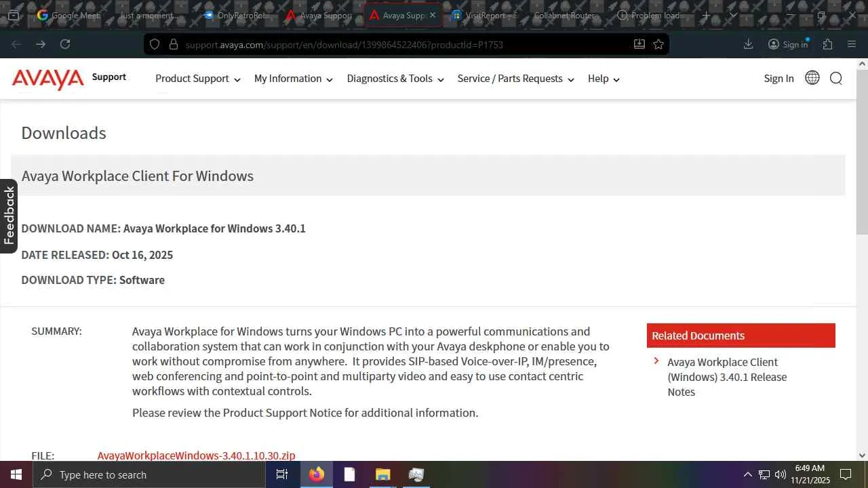Click the volume speaker tray icon

[x=780, y=474]
